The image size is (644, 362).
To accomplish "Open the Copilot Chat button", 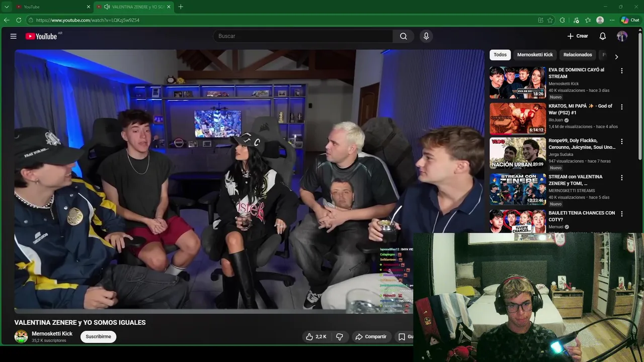I will point(630,20).
